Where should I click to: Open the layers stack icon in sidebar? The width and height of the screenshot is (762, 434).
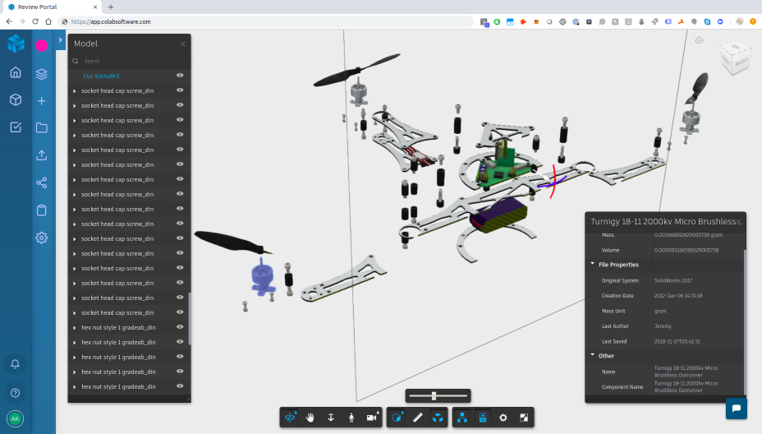click(41, 73)
